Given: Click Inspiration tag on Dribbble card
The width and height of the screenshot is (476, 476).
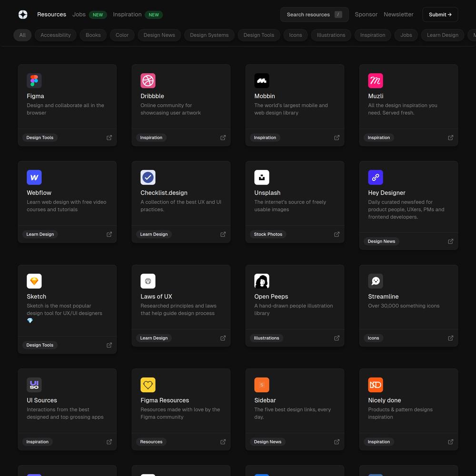Looking at the screenshot, I should pos(151,138).
